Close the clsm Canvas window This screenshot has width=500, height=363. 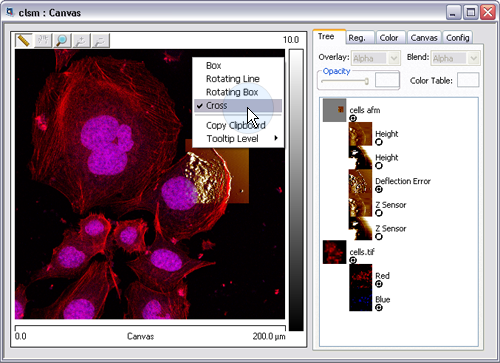488,13
